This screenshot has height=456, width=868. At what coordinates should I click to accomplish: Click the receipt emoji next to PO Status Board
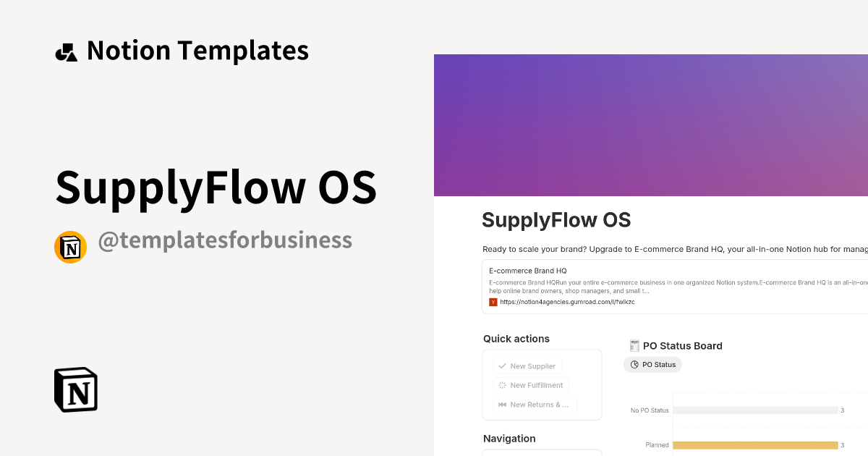(x=634, y=345)
